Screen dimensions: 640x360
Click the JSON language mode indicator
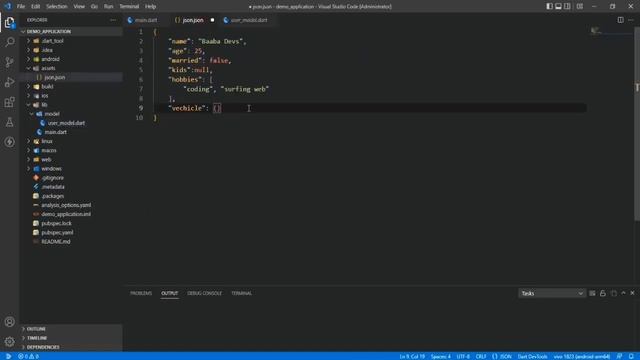point(502,356)
